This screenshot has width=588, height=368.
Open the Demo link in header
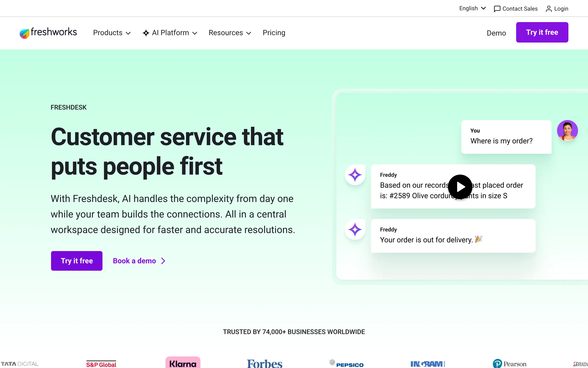(x=496, y=33)
